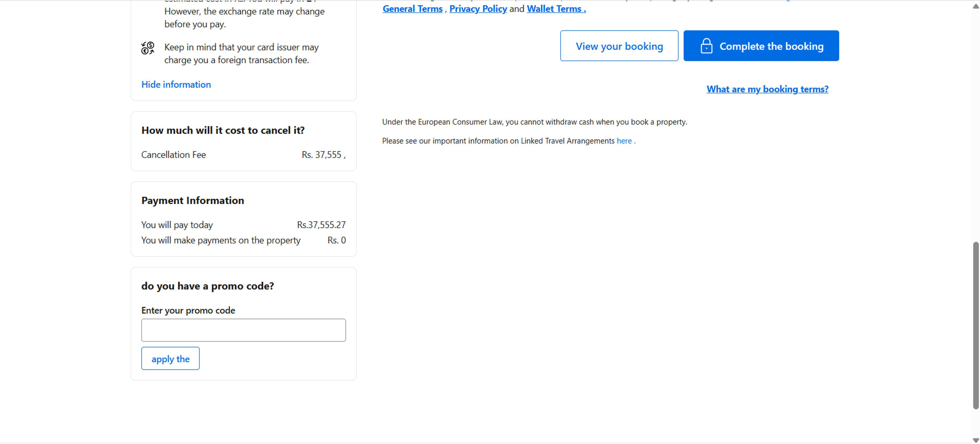Click the lock icon on Complete booking
The image size is (980, 444).
coord(706,46)
